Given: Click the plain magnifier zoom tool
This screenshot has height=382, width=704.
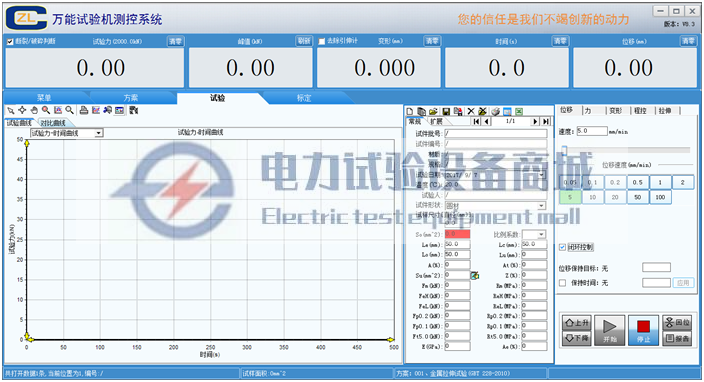Looking at the screenshot, I should tap(70, 110).
